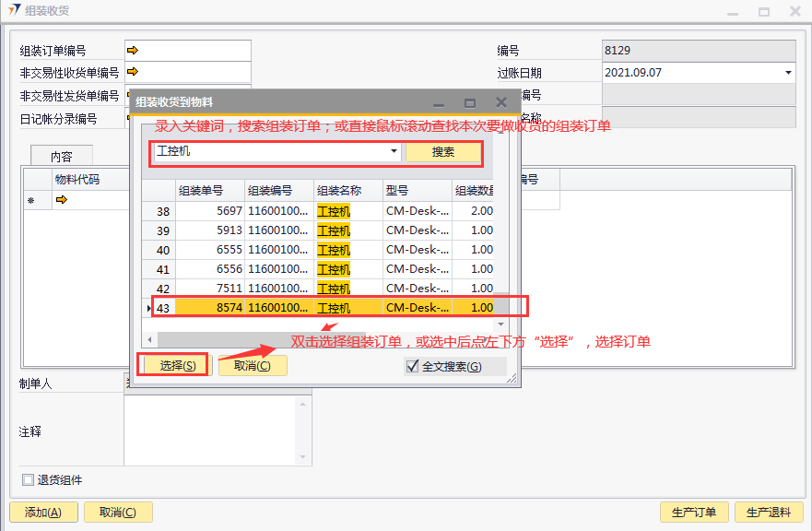The image size is (812, 531).
Task: Switch to the 内容 tab
Action: tap(61, 157)
